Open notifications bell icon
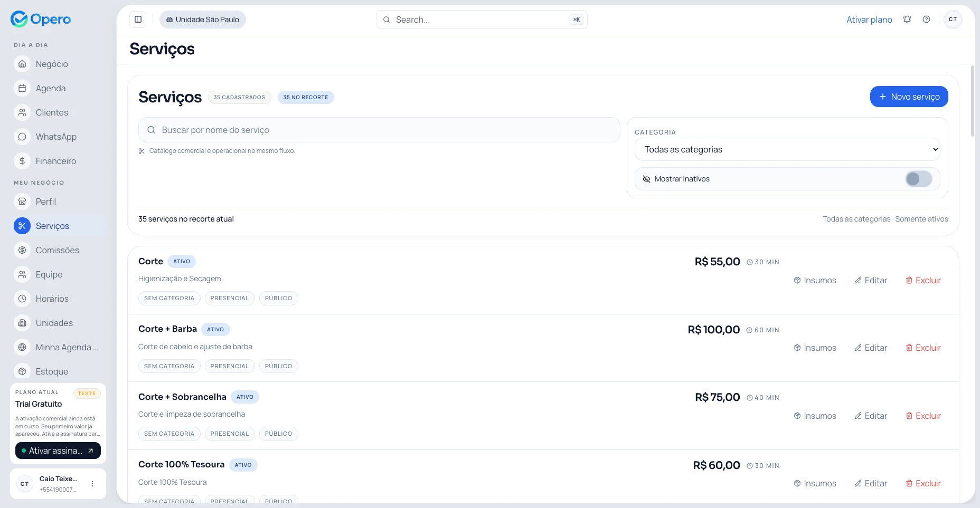The width and height of the screenshot is (980, 508). click(907, 20)
